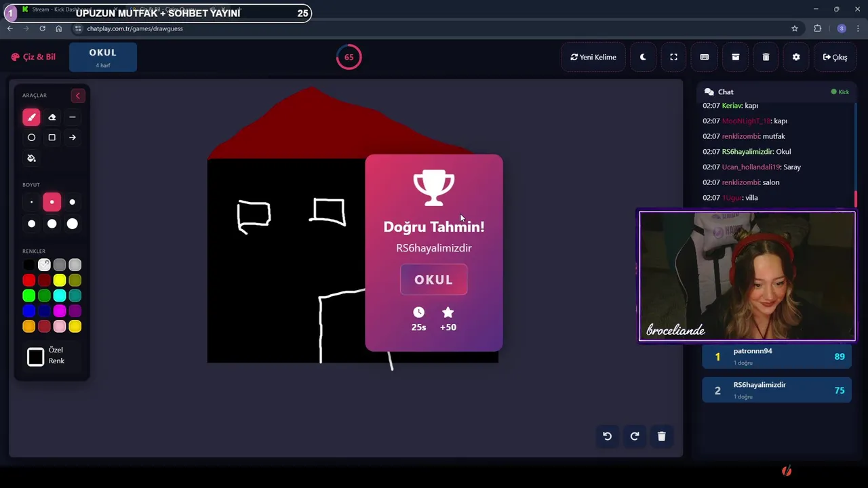The image size is (868, 488).
Task: Select the cyan color swatch
Action: click(x=60, y=296)
